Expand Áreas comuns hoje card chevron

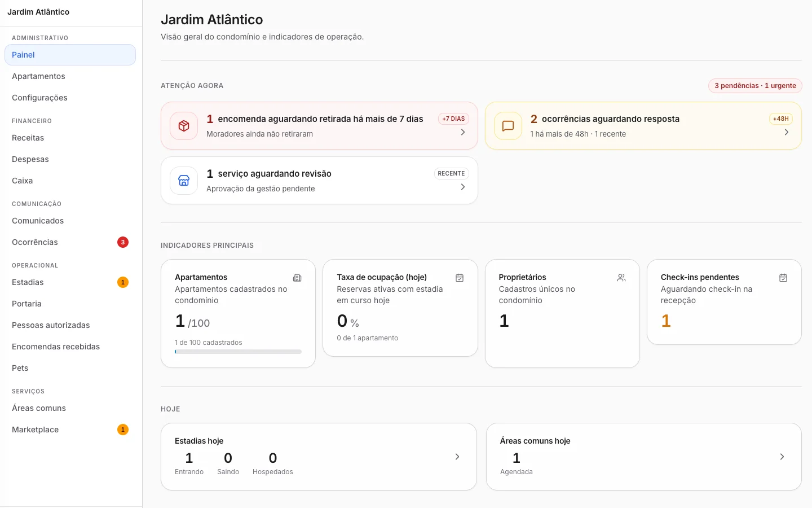click(x=782, y=457)
